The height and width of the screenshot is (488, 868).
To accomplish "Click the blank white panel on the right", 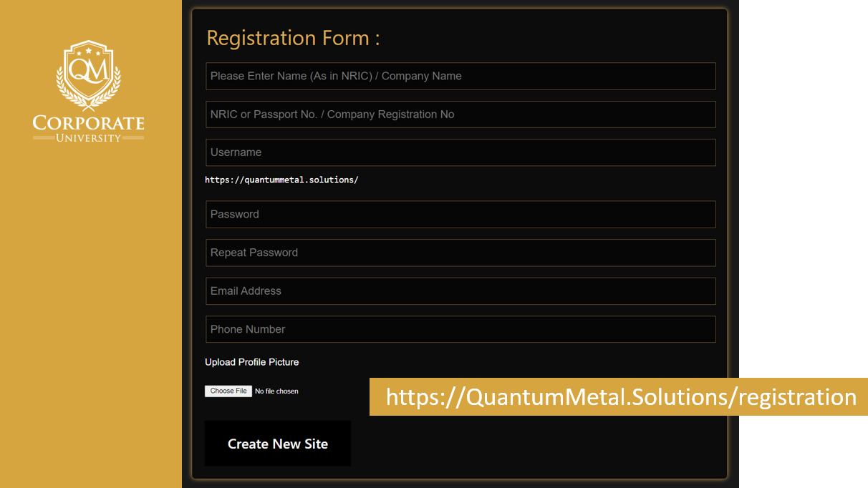I will (x=802, y=215).
